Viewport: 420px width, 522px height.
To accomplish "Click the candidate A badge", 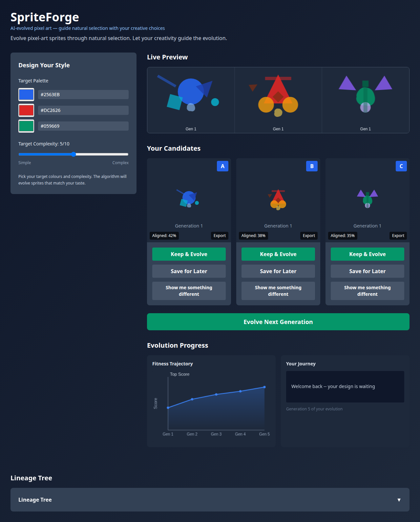I will point(222,166).
